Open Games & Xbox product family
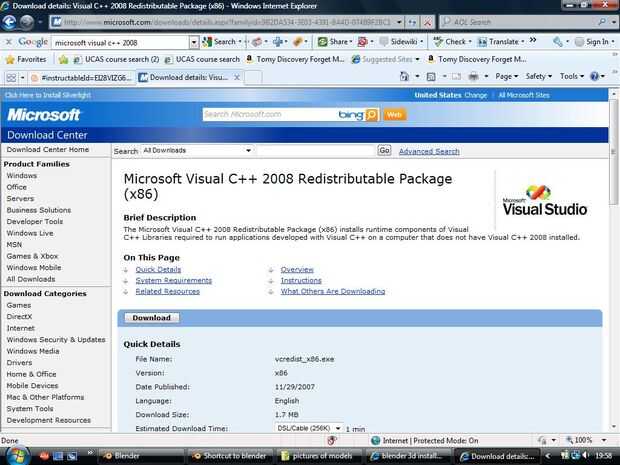This screenshot has width=620, height=465. [x=32, y=256]
